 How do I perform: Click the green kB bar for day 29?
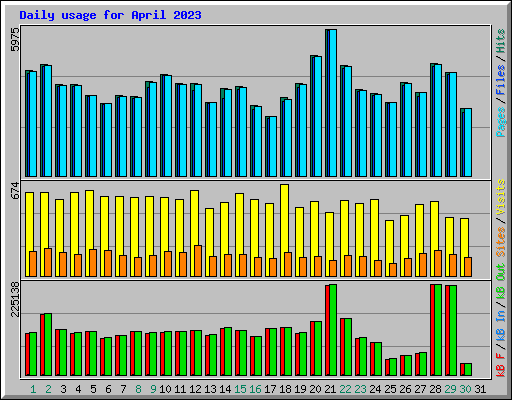click(453, 331)
